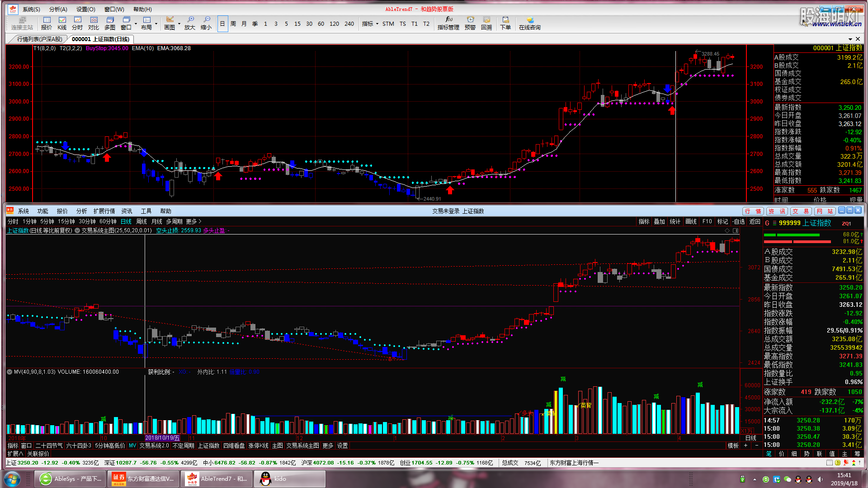Expand the 窗口 toolbar dropdown arrow
This screenshot has width=868, height=488.
(x=136, y=24)
